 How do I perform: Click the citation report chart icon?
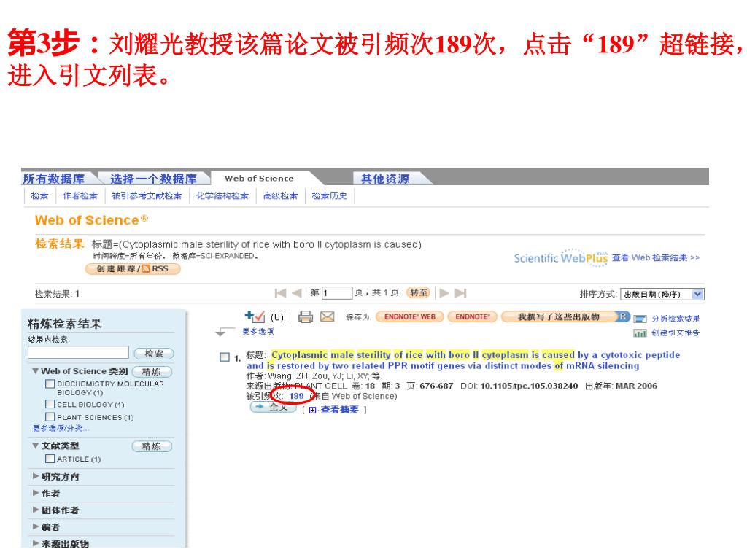click(x=640, y=332)
